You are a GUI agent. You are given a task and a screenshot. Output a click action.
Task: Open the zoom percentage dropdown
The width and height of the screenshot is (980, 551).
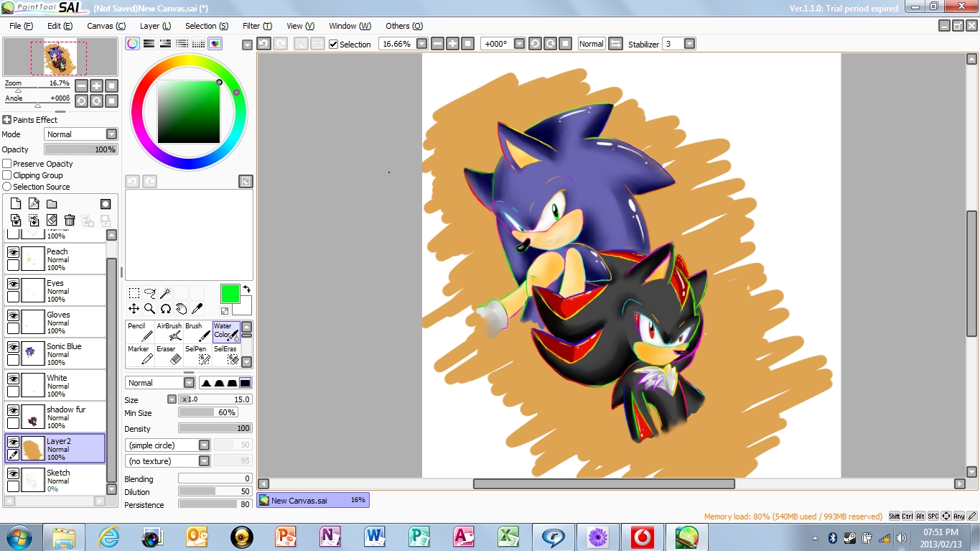[422, 44]
